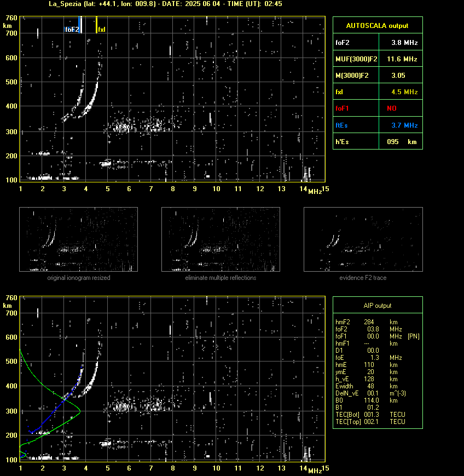Click the green electron density profile peak in bottom ionogram
464x476 pixels.
point(80,411)
